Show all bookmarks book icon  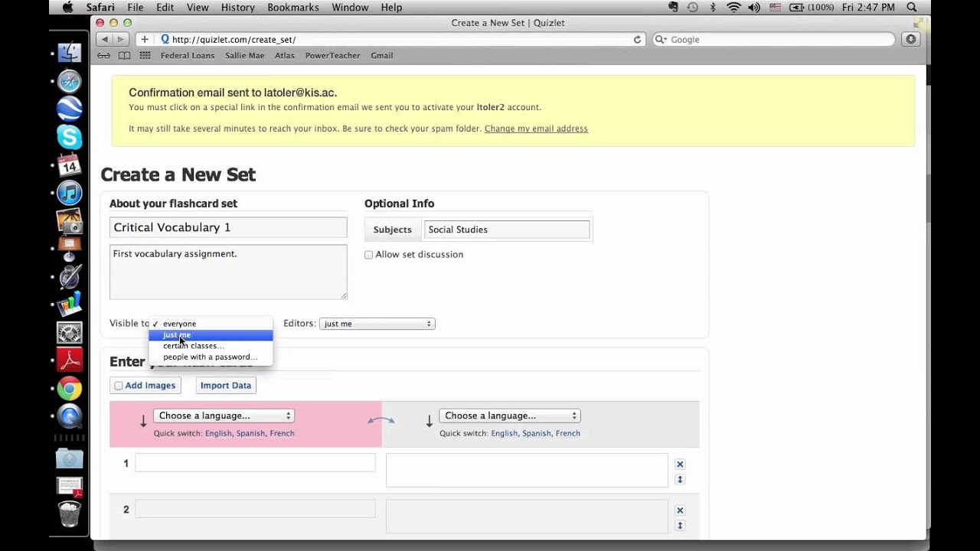pos(124,55)
